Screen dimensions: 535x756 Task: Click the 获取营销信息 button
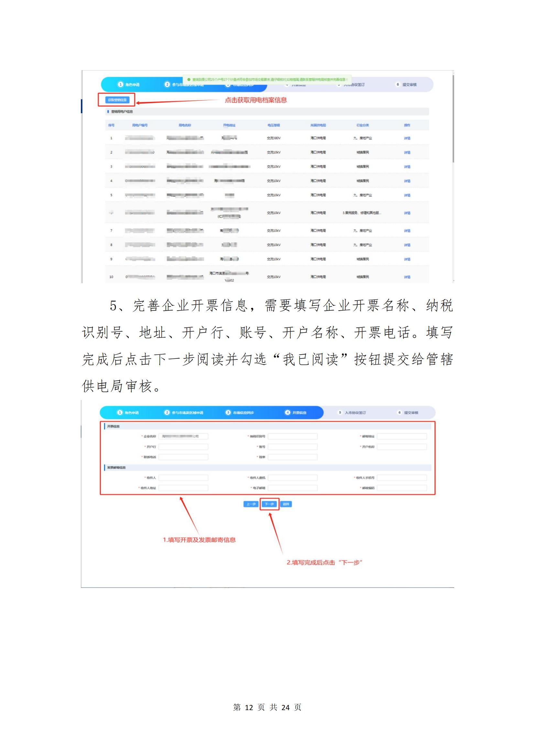point(117,100)
